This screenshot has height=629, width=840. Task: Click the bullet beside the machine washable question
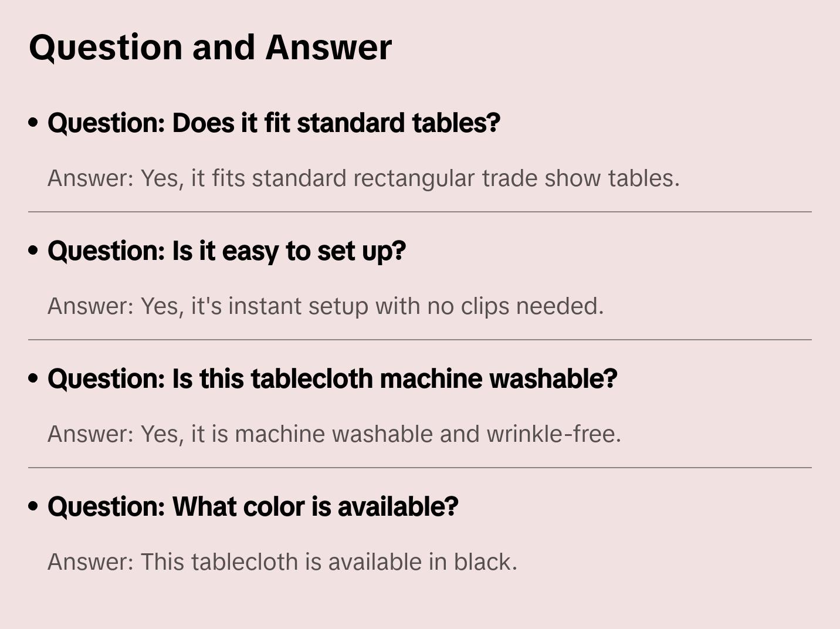[x=33, y=378]
